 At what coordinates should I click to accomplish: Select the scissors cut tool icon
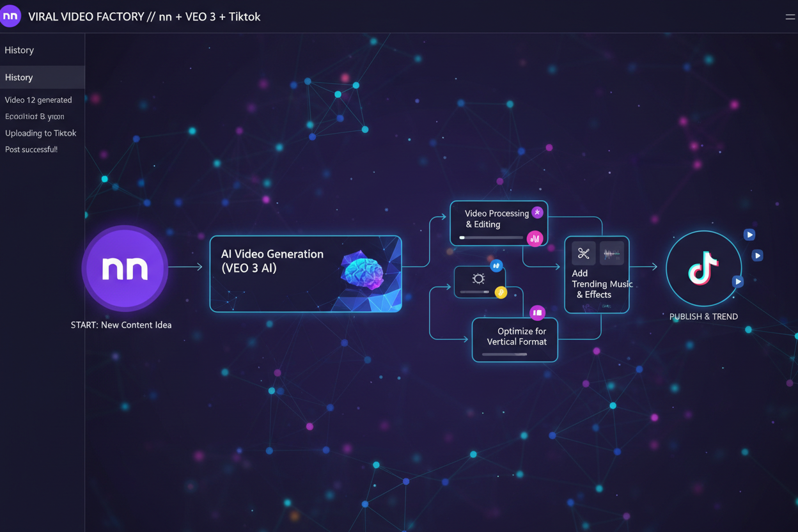(x=583, y=254)
